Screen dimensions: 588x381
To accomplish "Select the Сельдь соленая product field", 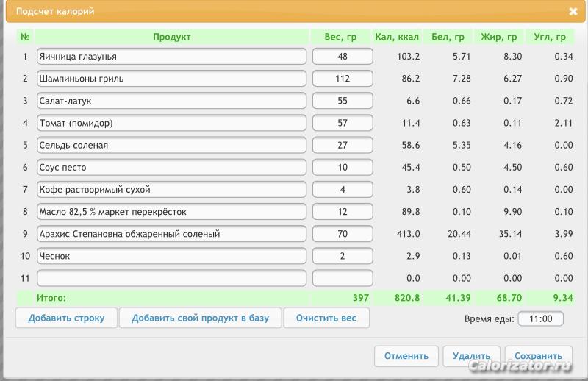I will tap(171, 145).
